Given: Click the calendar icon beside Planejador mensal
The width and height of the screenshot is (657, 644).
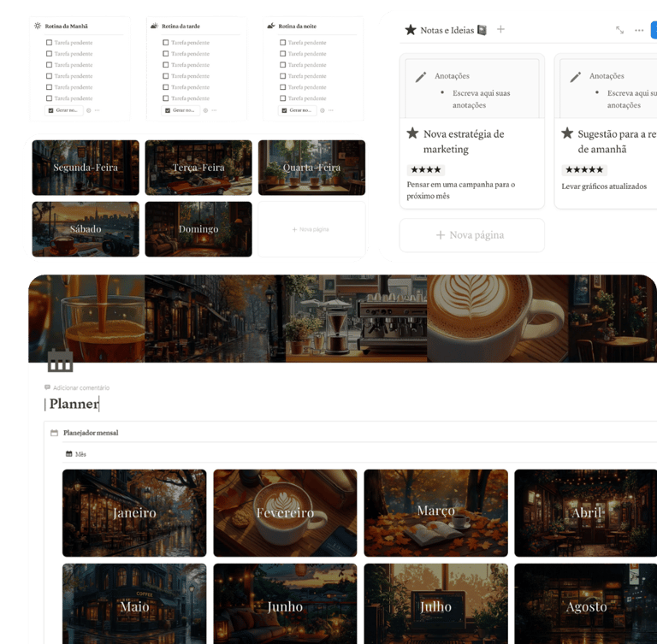Looking at the screenshot, I should click(54, 433).
